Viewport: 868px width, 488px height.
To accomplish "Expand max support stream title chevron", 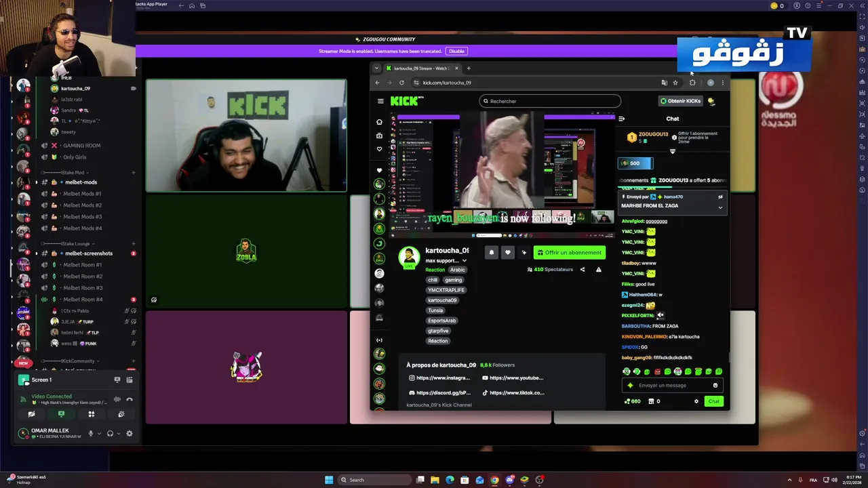I will 465,261.
